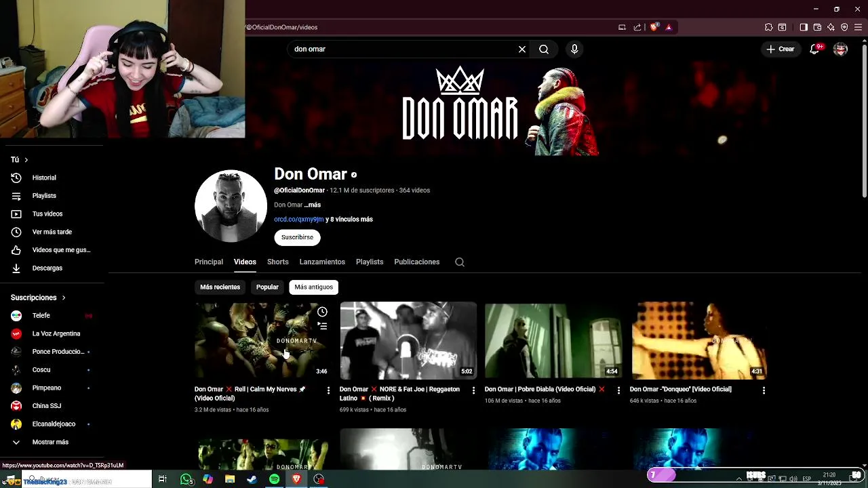Select the Más antiguos filter chip

[x=313, y=287]
